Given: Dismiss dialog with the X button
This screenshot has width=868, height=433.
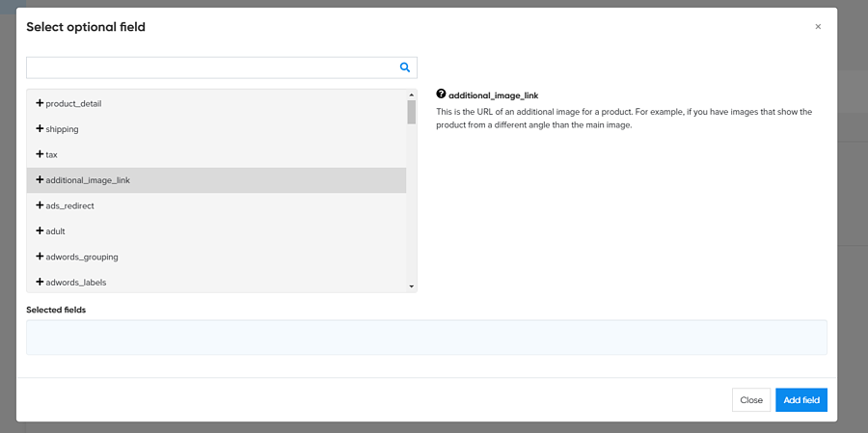Looking at the screenshot, I should coord(818,27).
